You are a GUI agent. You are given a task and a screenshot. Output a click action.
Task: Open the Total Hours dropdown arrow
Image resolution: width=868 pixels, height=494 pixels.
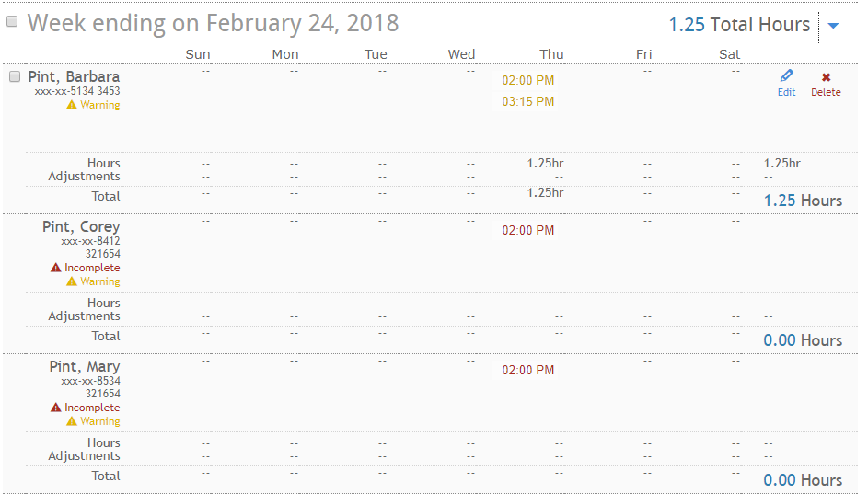pyautogui.click(x=833, y=26)
